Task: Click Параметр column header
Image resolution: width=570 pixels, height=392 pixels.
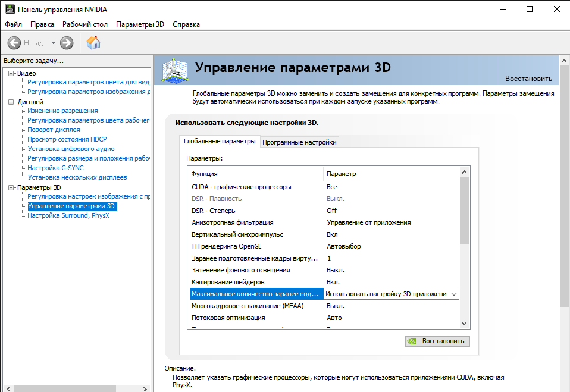Action: pyautogui.click(x=391, y=174)
